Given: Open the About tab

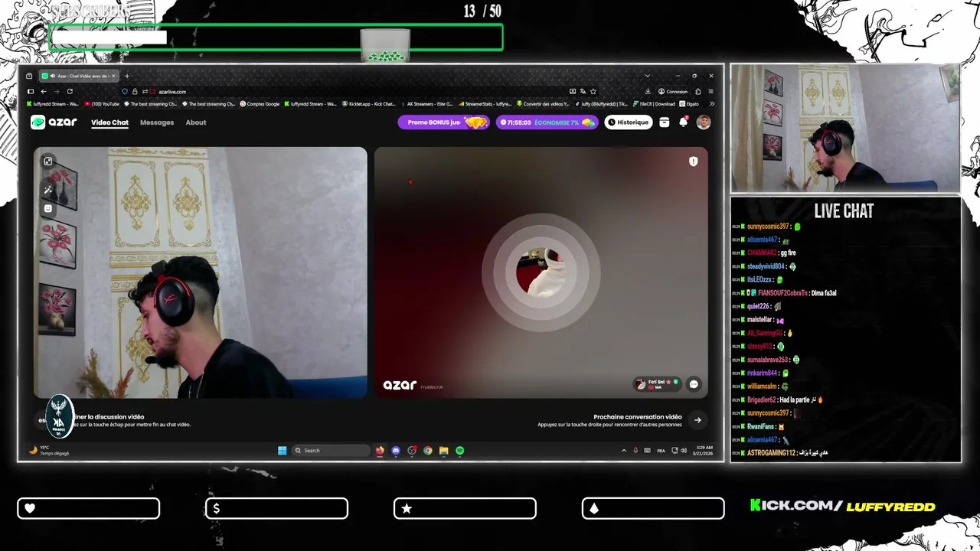Looking at the screenshot, I should pyautogui.click(x=196, y=122).
